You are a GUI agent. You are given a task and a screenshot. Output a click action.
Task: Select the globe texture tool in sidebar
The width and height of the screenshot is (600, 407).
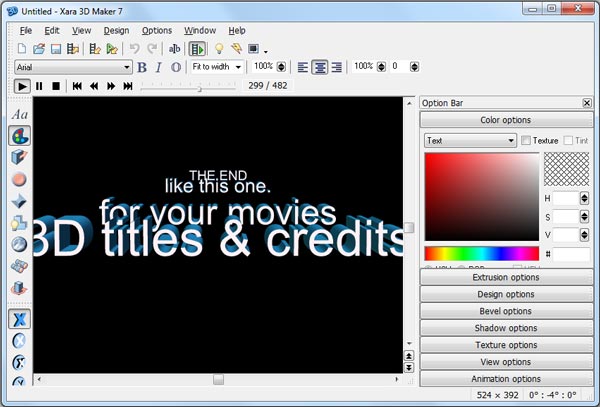[19, 244]
